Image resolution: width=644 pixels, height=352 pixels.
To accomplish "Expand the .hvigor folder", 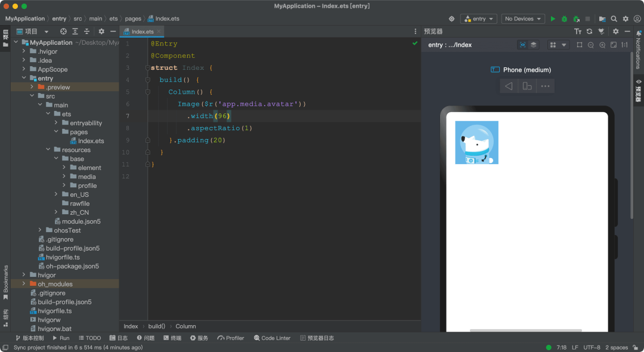I will click(24, 51).
